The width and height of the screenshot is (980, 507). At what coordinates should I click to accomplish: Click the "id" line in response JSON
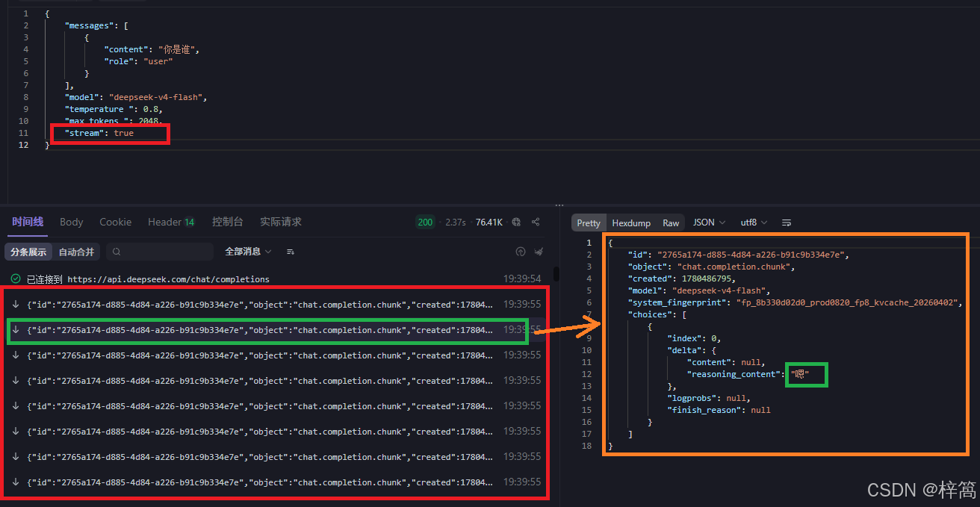point(738,255)
